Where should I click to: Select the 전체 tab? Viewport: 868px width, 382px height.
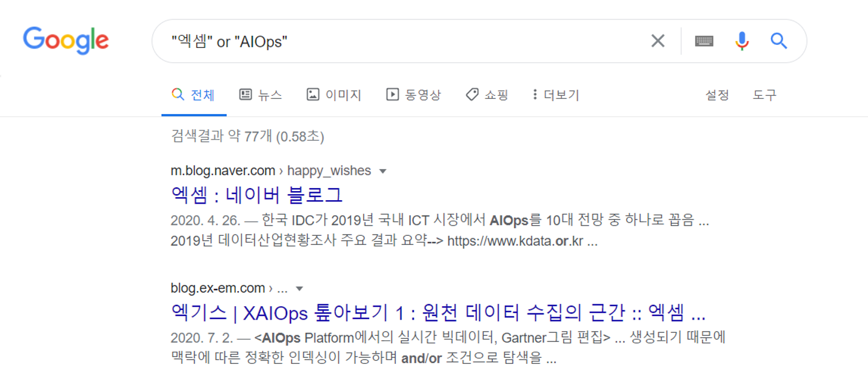(194, 95)
